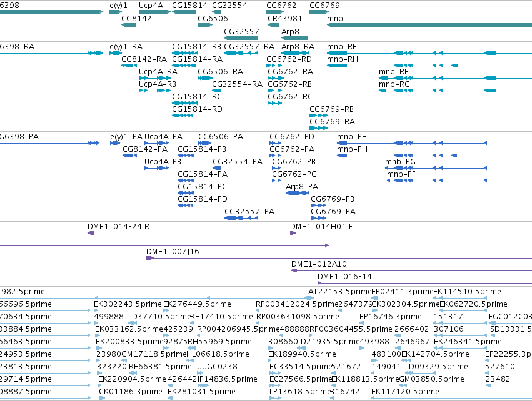Select protein e(y)1-PA
This screenshot has height=401, width=532.
pyautogui.click(x=126, y=137)
